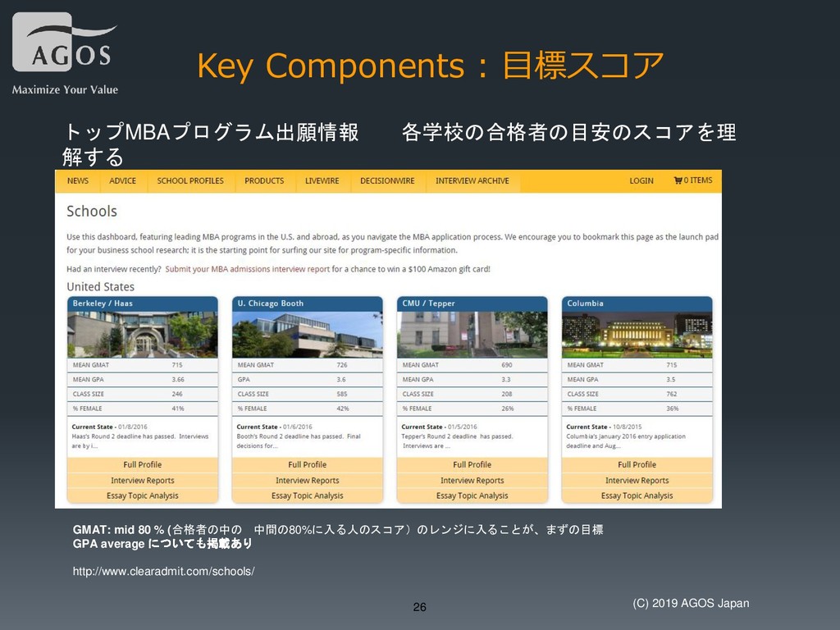Screen dimensions: 840x630
Task: Click Berkeley Haas MEAN GMAT row 715
Action: [143, 365]
